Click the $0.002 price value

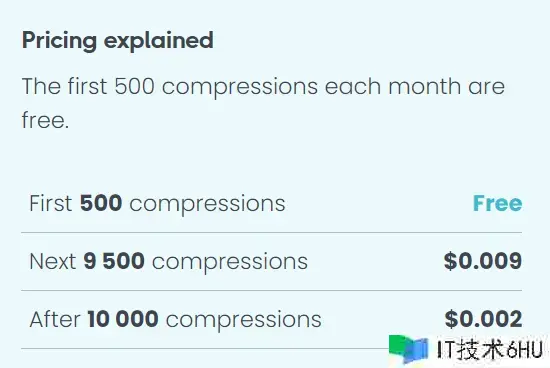483,319
